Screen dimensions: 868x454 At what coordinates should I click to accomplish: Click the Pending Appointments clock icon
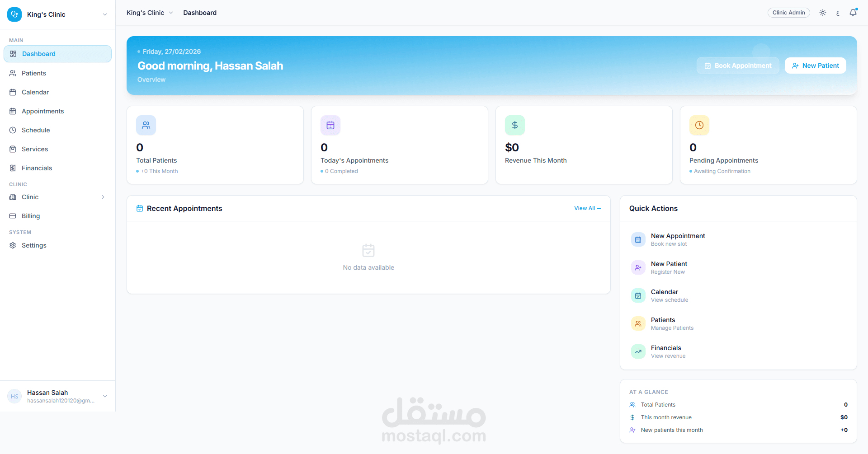point(699,125)
